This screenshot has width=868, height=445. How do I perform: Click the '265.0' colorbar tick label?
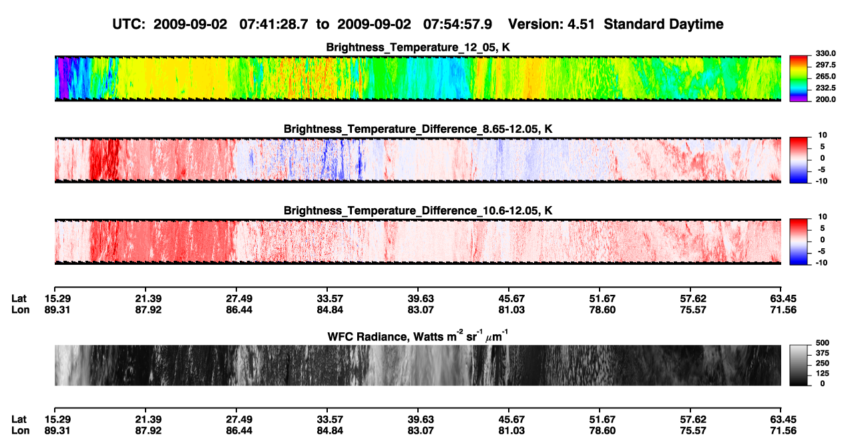825,77
